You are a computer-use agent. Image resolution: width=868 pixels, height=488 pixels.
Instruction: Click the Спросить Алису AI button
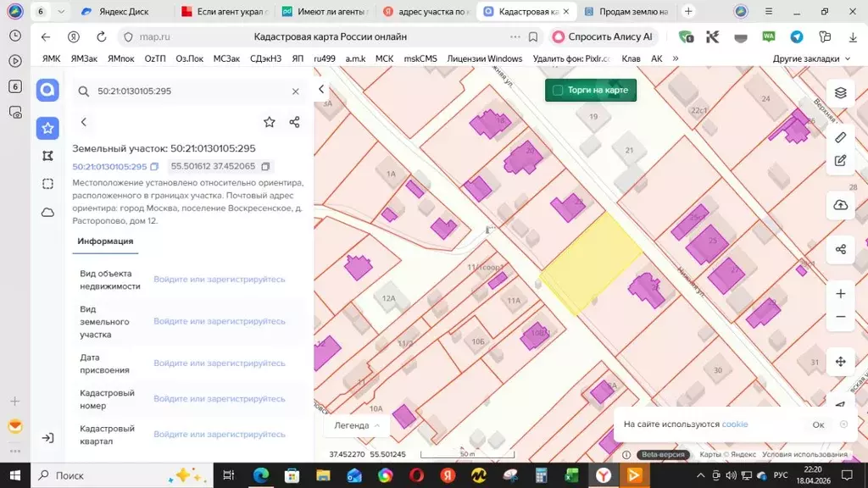(x=603, y=36)
